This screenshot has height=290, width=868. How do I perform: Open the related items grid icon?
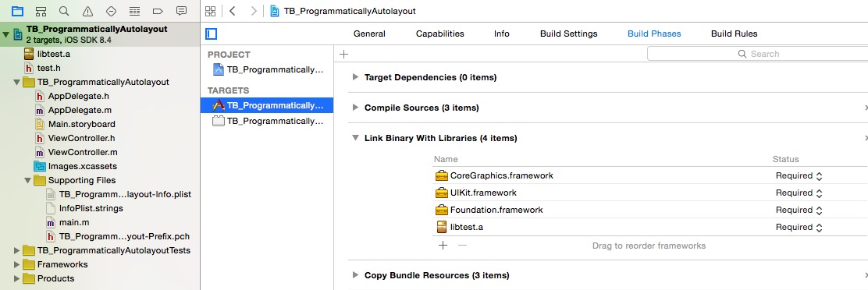click(x=210, y=11)
